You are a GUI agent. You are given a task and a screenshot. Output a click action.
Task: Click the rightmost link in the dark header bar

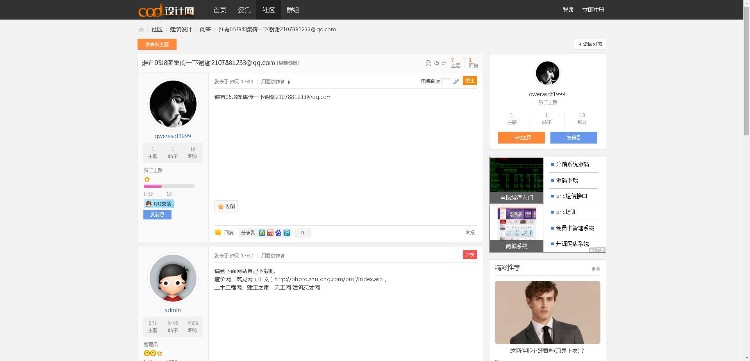tap(593, 10)
